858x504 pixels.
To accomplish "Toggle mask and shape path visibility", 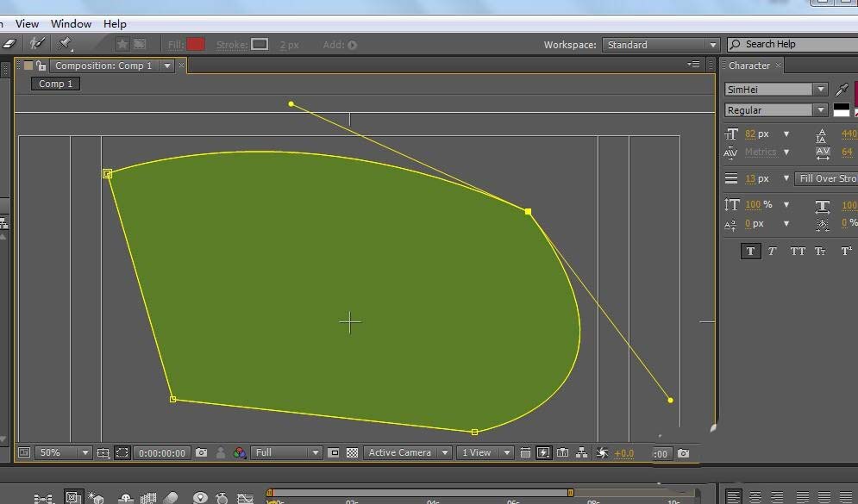I will pyautogui.click(x=122, y=452).
